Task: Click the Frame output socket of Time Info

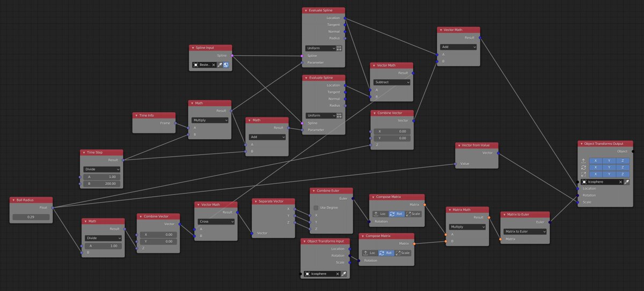Action: click(x=175, y=123)
